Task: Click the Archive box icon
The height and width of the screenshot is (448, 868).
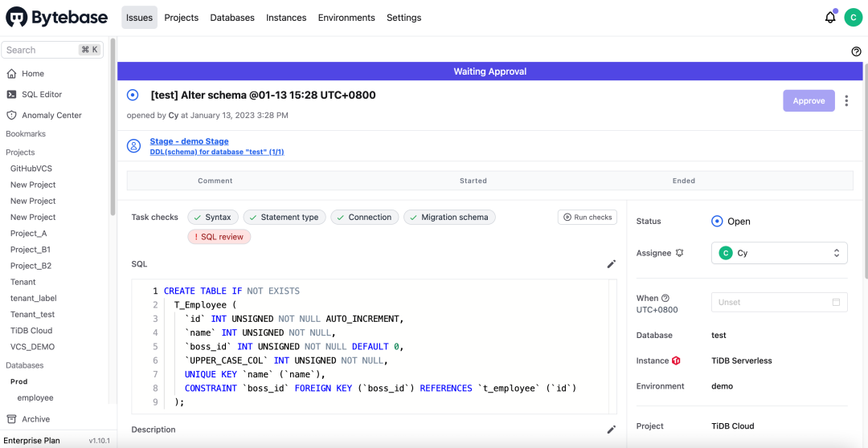Action: pos(11,418)
